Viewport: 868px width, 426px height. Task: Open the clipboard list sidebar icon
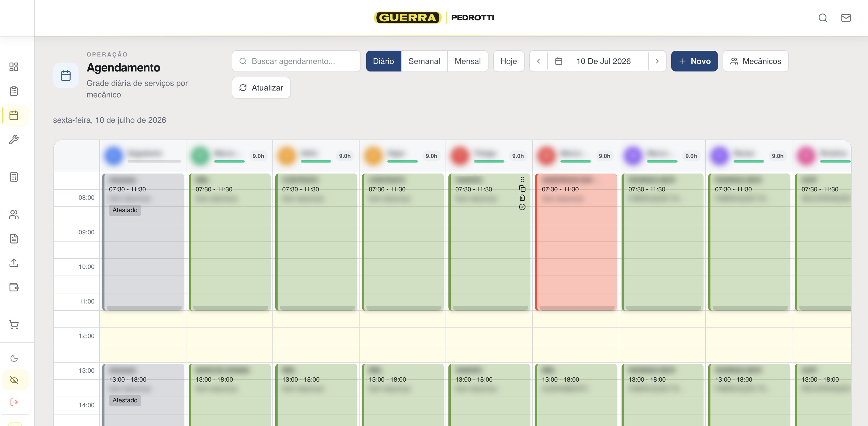point(14,91)
